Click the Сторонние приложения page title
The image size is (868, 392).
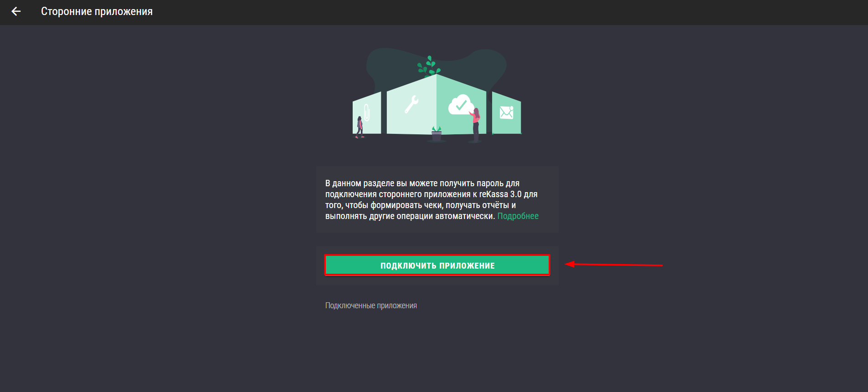tap(97, 11)
